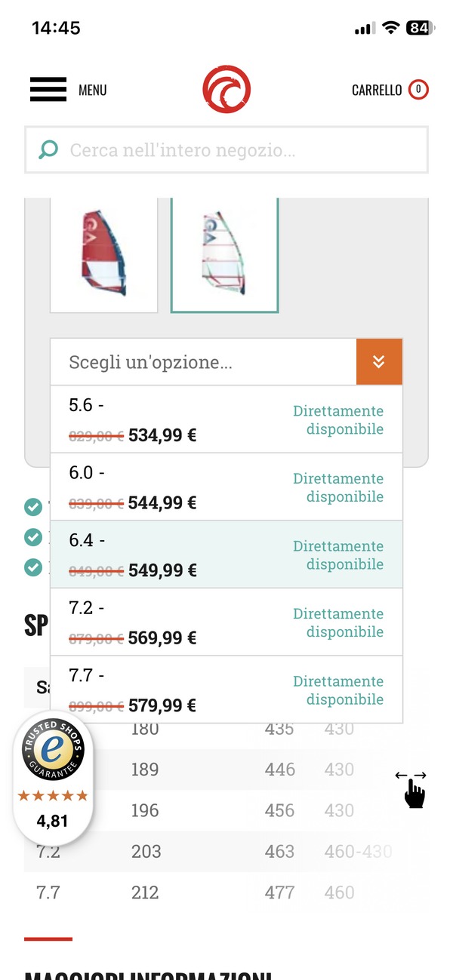Viewport: 453px width, 980px height.
Task: Select the 5.6 size option
Action: point(226,419)
